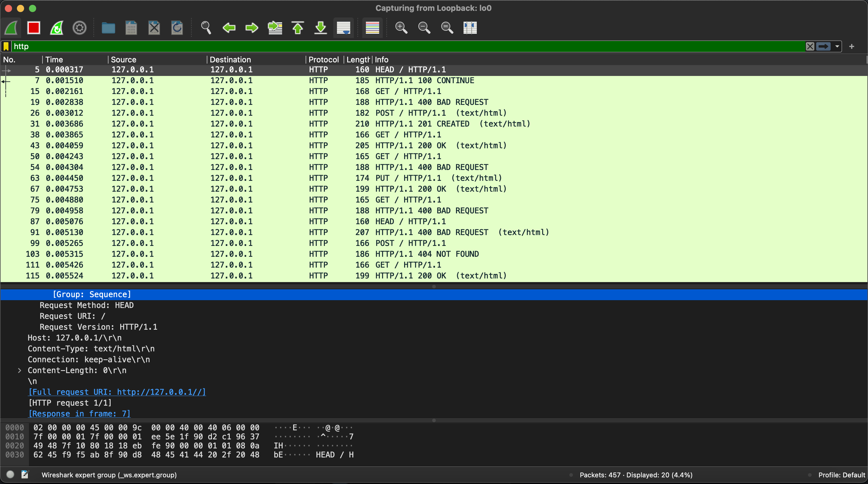
Task: Select packet 5 HEAD request row
Action: point(434,70)
